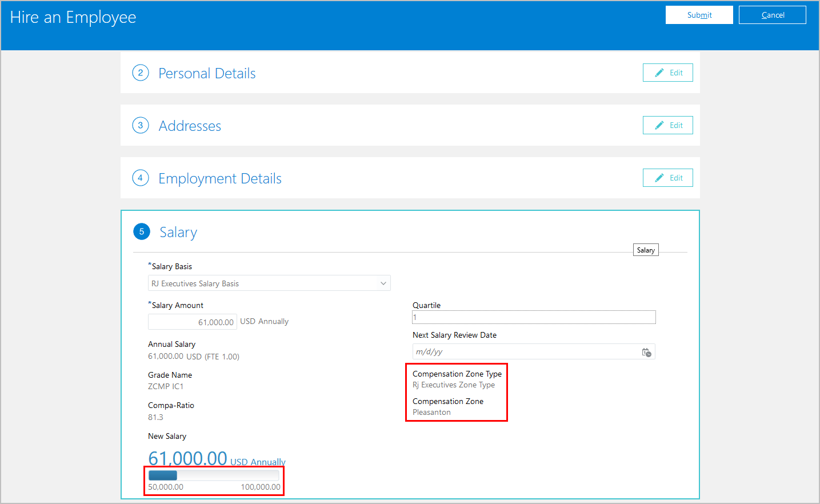Open the review date calendar picker
The width and height of the screenshot is (820, 504).
pos(646,352)
